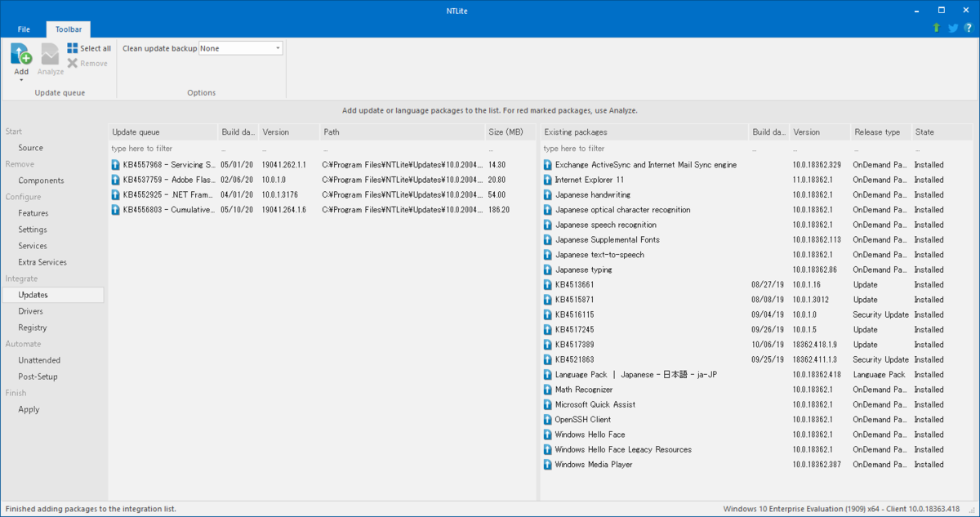Open Extra Services page in sidebar
Viewport: 980px width, 517px height.
click(x=42, y=262)
